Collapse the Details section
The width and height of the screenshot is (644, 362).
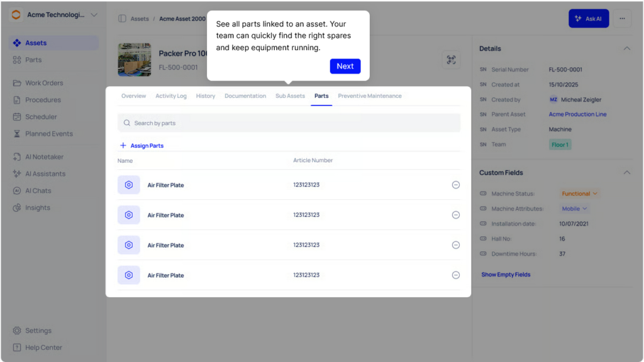click(627, 48)
